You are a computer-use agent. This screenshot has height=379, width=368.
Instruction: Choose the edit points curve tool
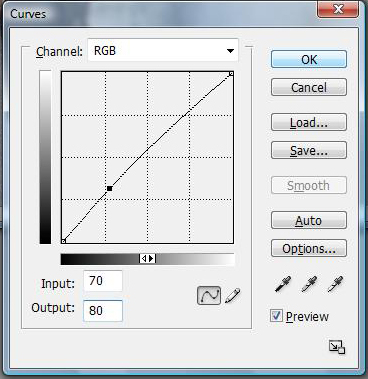(x=209, y=295)
